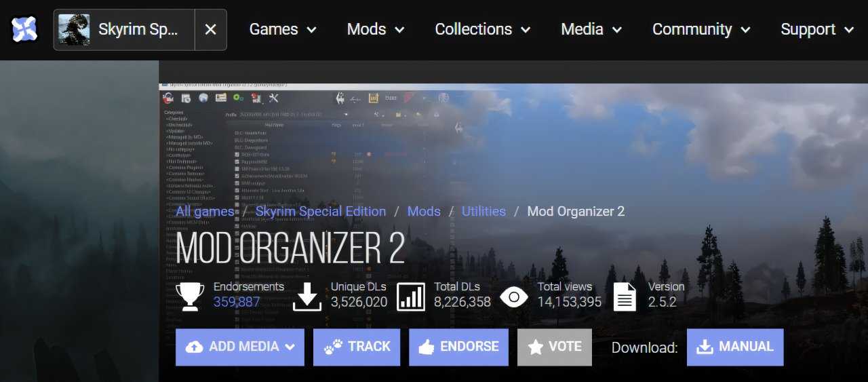The width and height of the screenshot is (868, 382).
Task: Open the Utilities category breadcrumb
Action: coord(484,211)
